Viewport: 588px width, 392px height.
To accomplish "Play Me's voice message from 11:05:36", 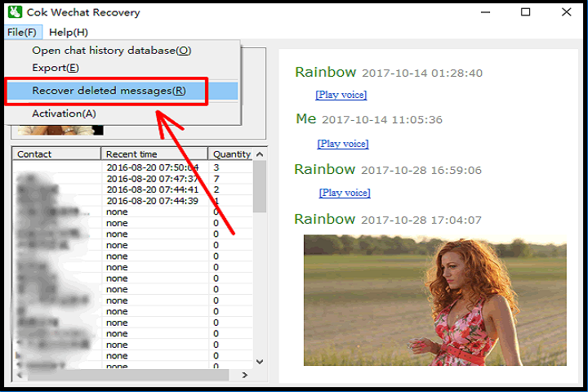I will [342, 144].
